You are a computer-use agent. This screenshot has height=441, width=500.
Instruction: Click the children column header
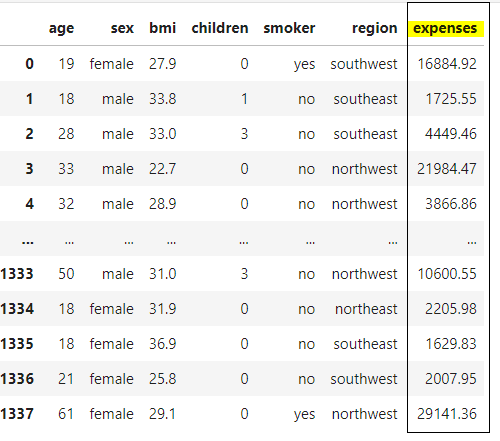click(x=220, y=28)
